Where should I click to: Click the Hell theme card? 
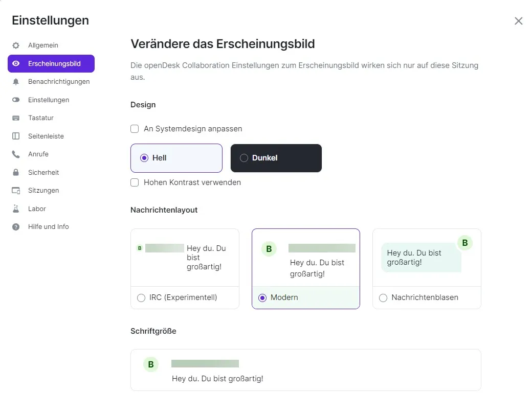tap(176, 158)
